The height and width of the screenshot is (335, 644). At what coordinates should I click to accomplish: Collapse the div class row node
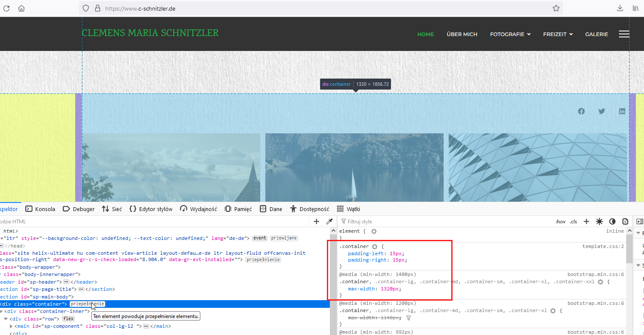6,319
